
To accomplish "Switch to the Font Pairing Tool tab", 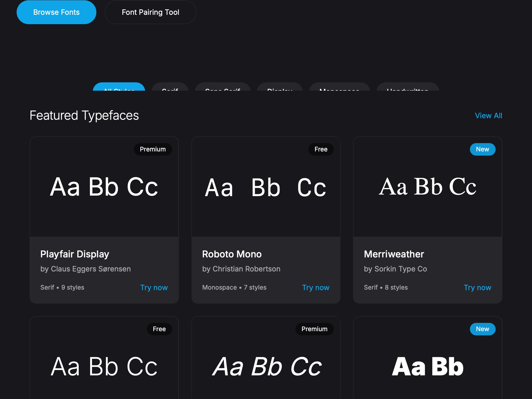I will [150, 12].
